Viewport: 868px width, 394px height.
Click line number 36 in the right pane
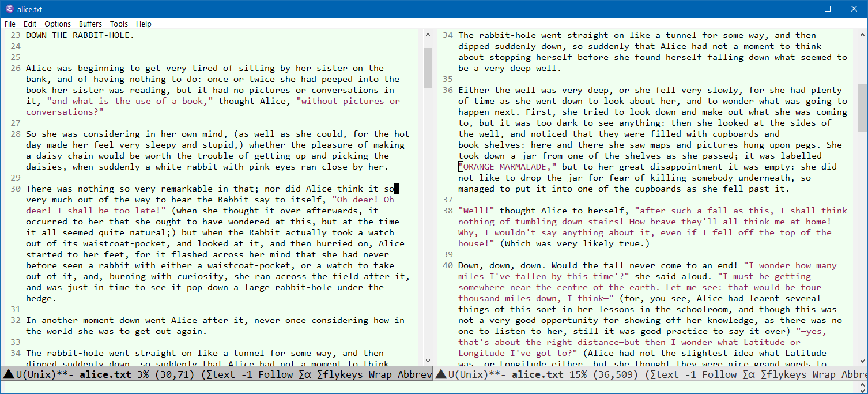(448, 90)
